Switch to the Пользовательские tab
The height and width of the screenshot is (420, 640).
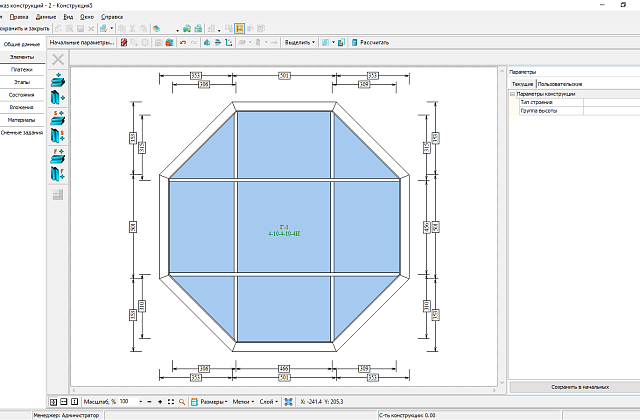tap(560, 84)
